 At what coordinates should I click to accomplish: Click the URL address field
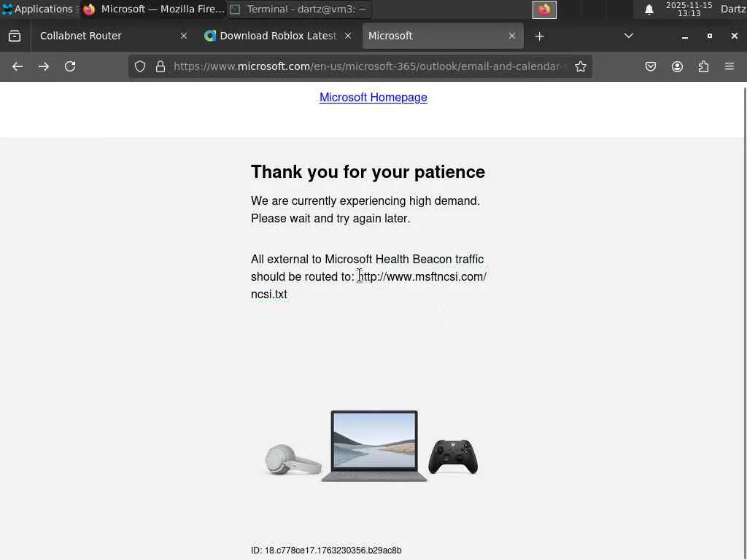pyautogui.click(x=367, y=66)
